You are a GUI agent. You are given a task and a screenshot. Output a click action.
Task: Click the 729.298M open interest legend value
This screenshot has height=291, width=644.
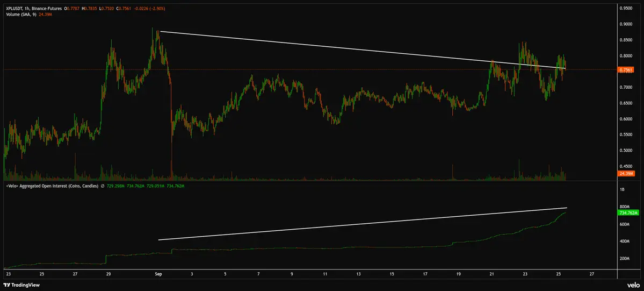(x=115, y=186)
